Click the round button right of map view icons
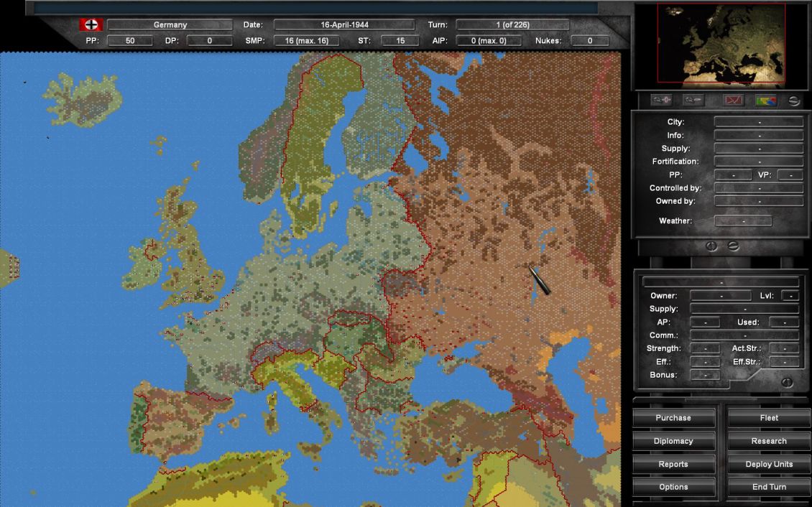Image resolution: width=812 pixels, height=507 pixels. tap(794, 101)
